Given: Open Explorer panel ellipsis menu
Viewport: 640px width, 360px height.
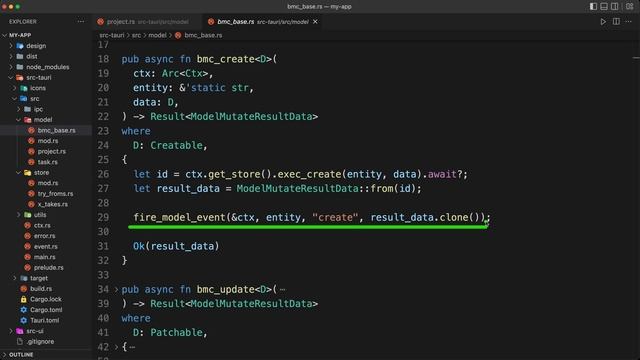Looking at the screenshot, I should pos(81,22).
